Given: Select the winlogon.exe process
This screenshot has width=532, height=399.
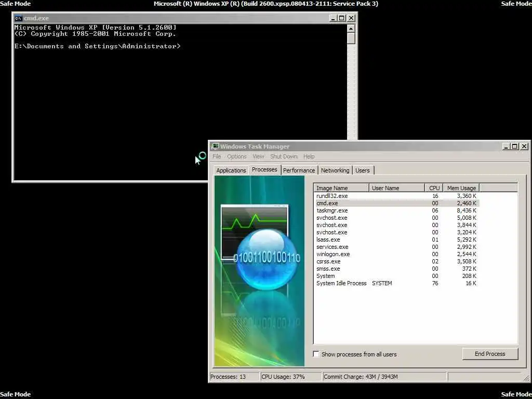Looking at the screenshot, I should 396,254.
